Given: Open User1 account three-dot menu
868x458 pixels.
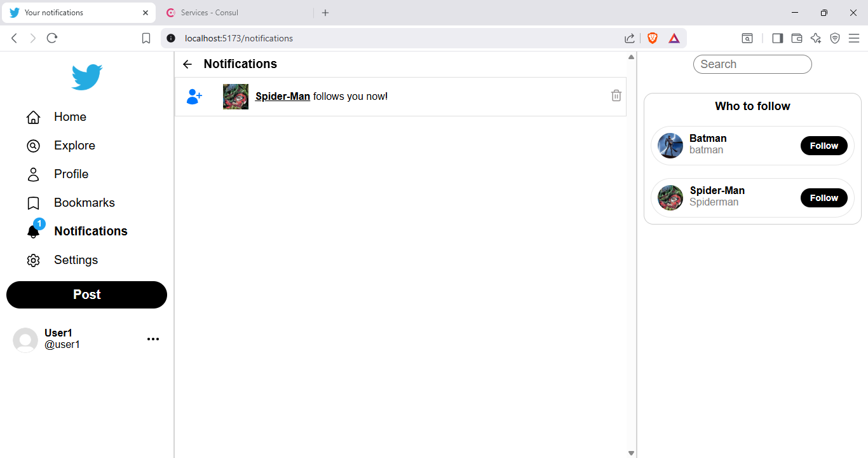Looking at the screenshot, I should point(153,339).
